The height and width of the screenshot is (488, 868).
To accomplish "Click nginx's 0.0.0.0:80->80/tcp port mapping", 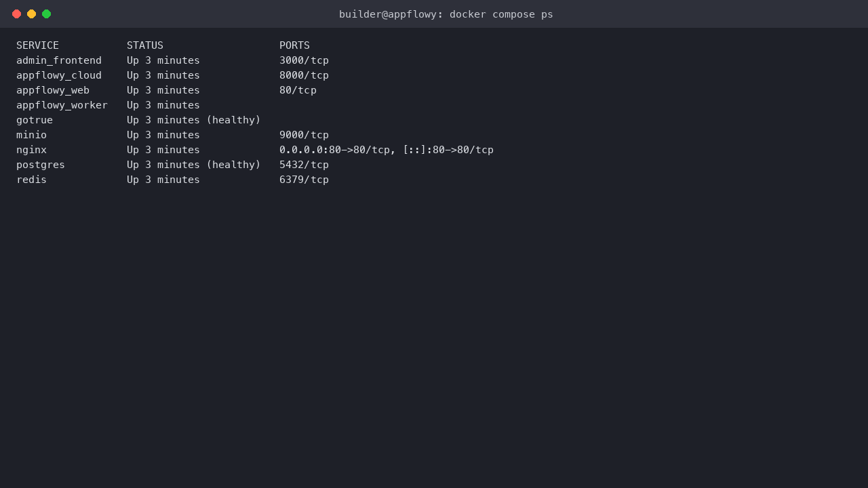I will coord(334,150).
